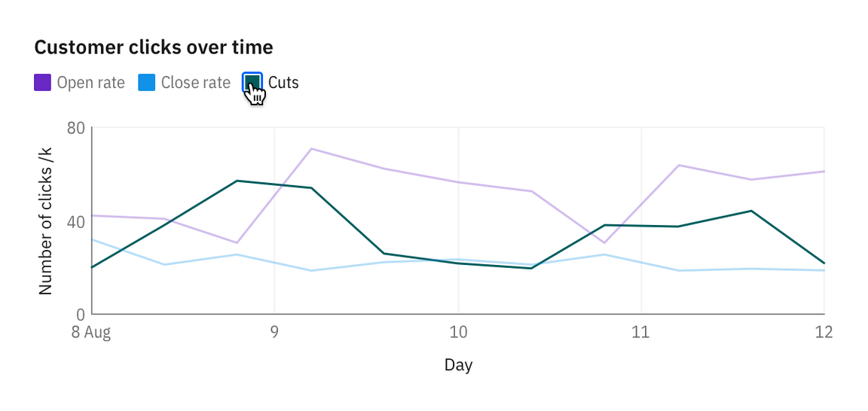
Task: Click the 'Day' x-axis title
Action: point(458,366)
